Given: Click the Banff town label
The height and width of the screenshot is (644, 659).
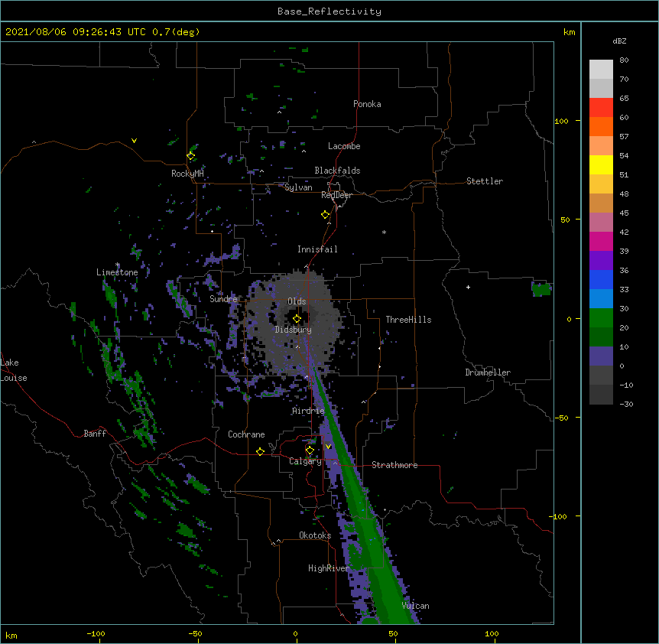Looking at the screenshot, I should (x=95, y=434).
